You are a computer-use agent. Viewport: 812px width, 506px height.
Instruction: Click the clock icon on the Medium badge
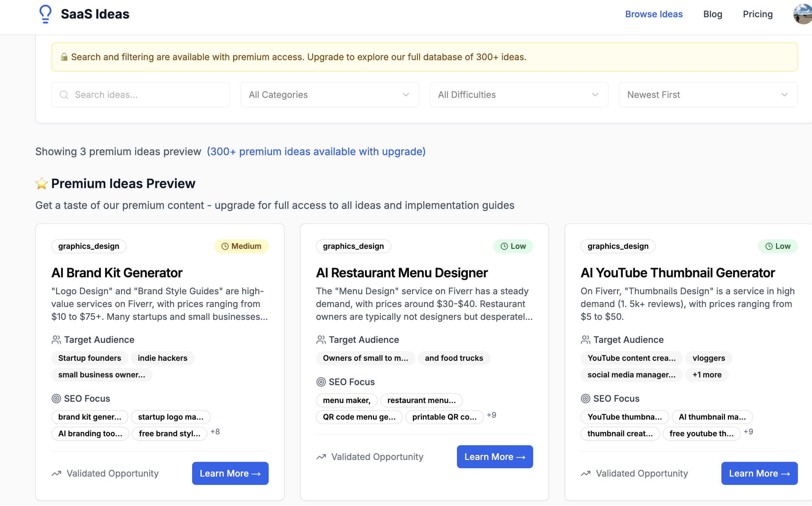pyautogui.click(x=225, y=246)
